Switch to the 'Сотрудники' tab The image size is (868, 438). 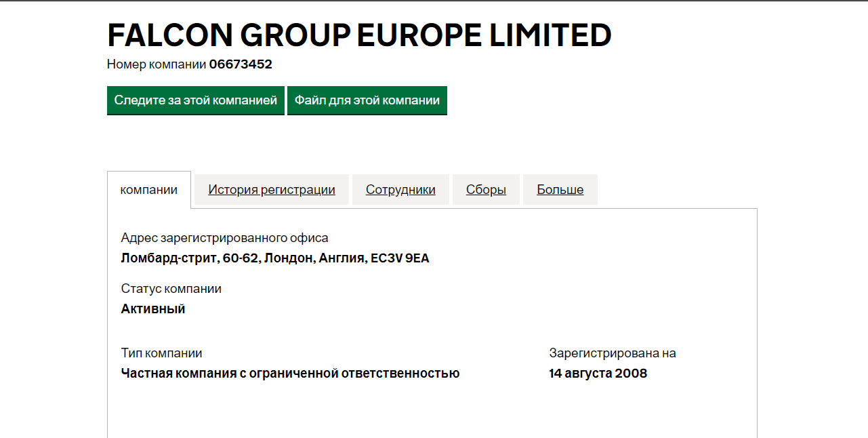click(x=400, y=190)
